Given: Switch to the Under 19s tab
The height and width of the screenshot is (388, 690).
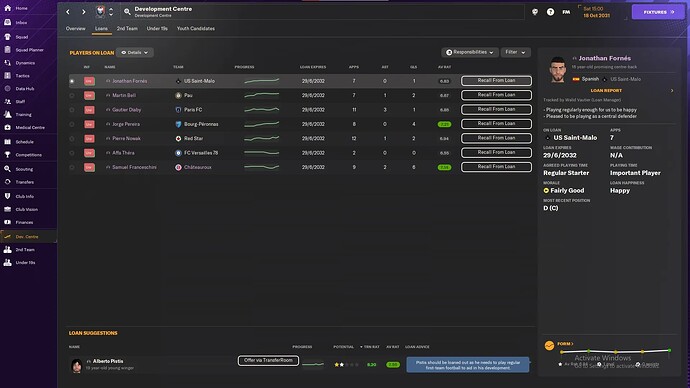Looking at the screenshot, I should 157,29.
